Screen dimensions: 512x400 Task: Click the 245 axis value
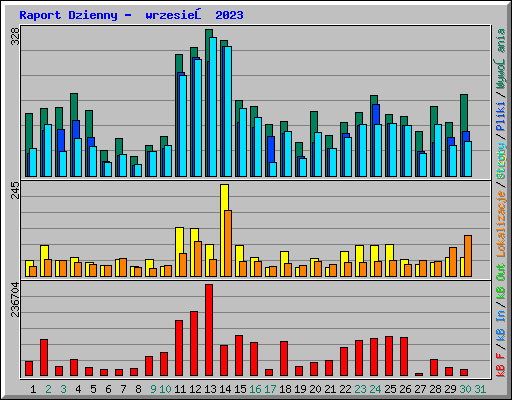(15, 190)
